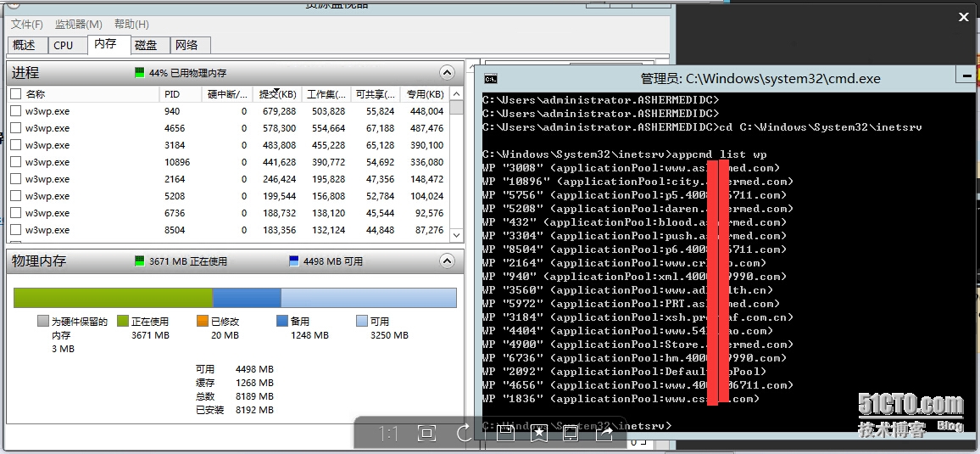The height and width of the screenshot is (454, 980).
Task: Check the w3wp.exe row with PID 2164
Action: (15, 179)
